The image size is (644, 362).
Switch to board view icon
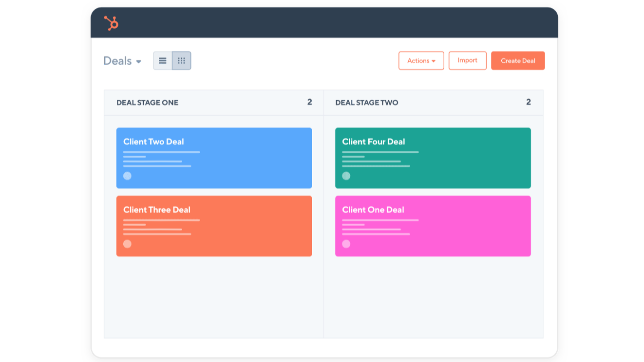181,60
